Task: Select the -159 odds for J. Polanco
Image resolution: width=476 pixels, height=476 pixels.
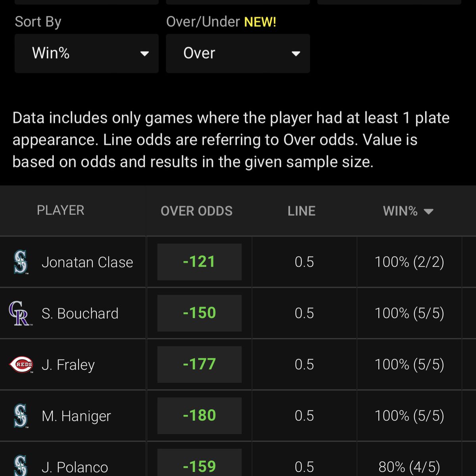Action: (200, 463)
